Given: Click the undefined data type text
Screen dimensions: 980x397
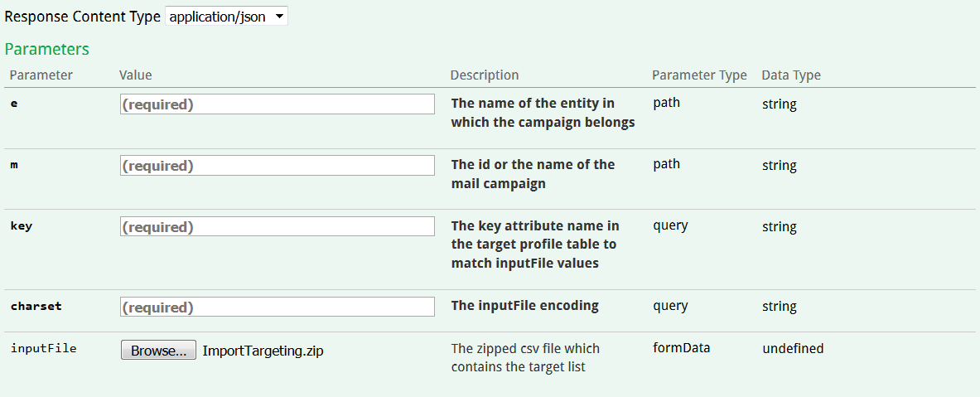Looking at the screenshot, I should 793,349.
